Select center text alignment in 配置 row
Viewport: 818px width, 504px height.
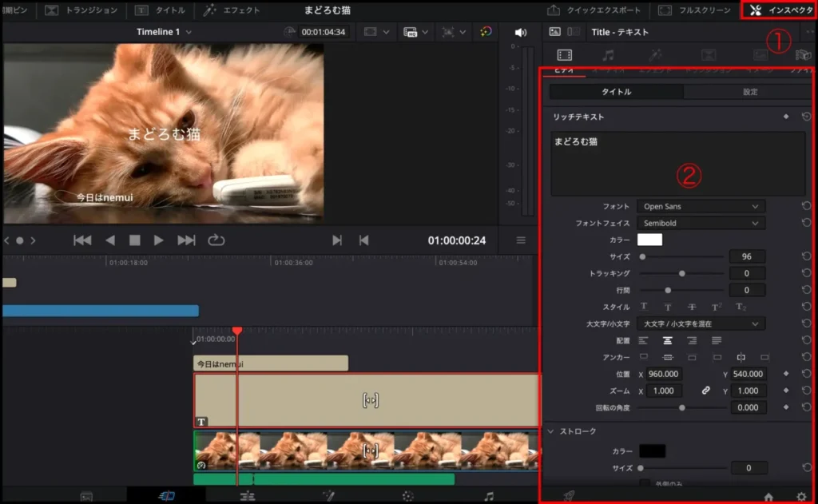click(x=668, y=340)
